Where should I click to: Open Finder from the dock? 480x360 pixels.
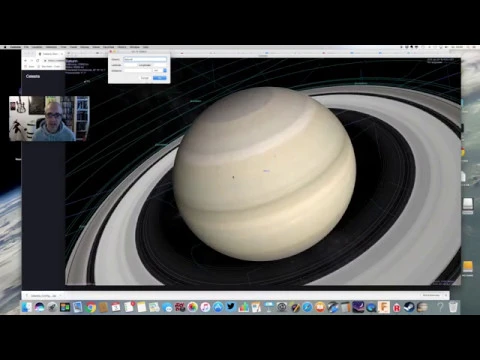click(x=27, y=307)
